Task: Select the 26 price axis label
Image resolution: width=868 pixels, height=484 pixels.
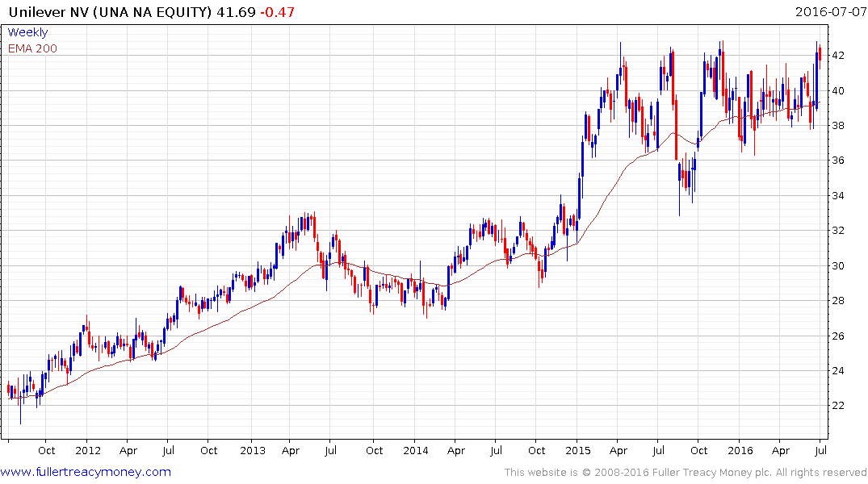Action: click(838, 336)
